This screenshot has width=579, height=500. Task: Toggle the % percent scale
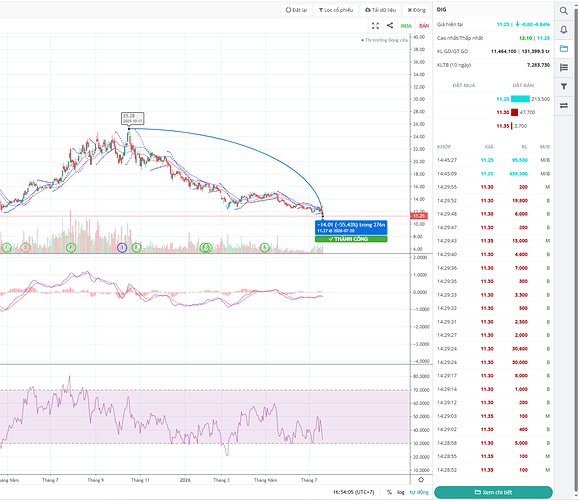(389, 492)
